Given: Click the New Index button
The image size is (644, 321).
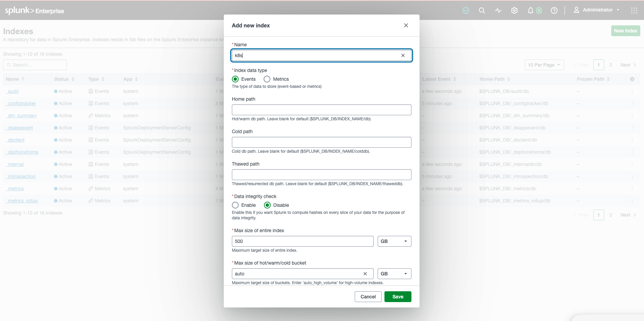Looking at the screenshot, I should pos(626,31).
